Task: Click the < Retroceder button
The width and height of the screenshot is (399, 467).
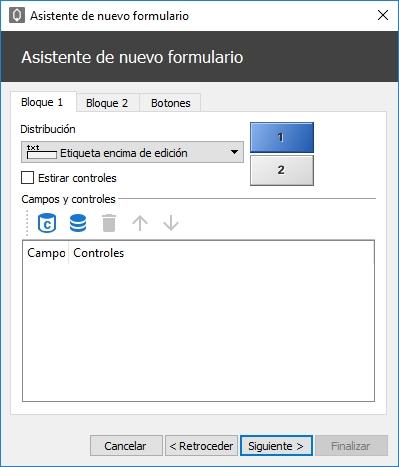Action: (x=201, y=446)
